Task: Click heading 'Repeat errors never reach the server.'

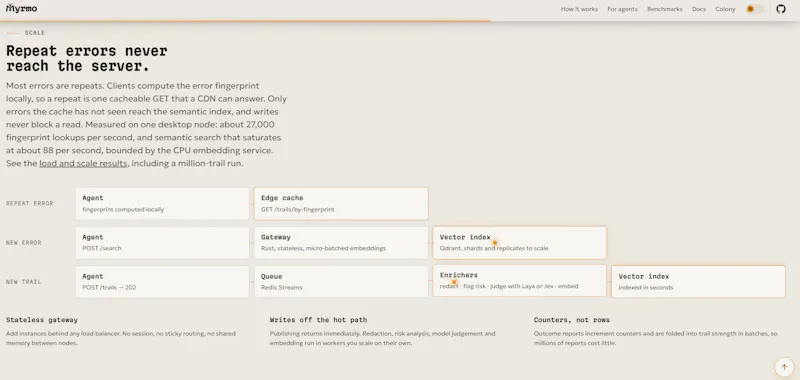Action: click(x=87, y=58)
